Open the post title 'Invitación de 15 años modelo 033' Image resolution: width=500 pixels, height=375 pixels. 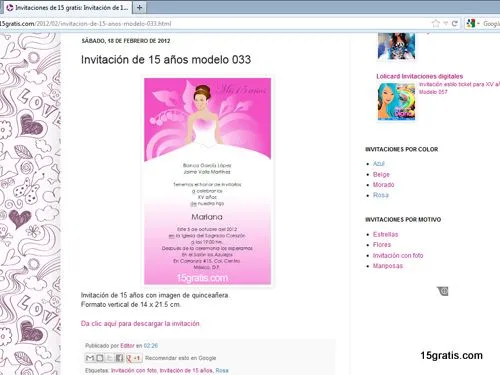166,60
